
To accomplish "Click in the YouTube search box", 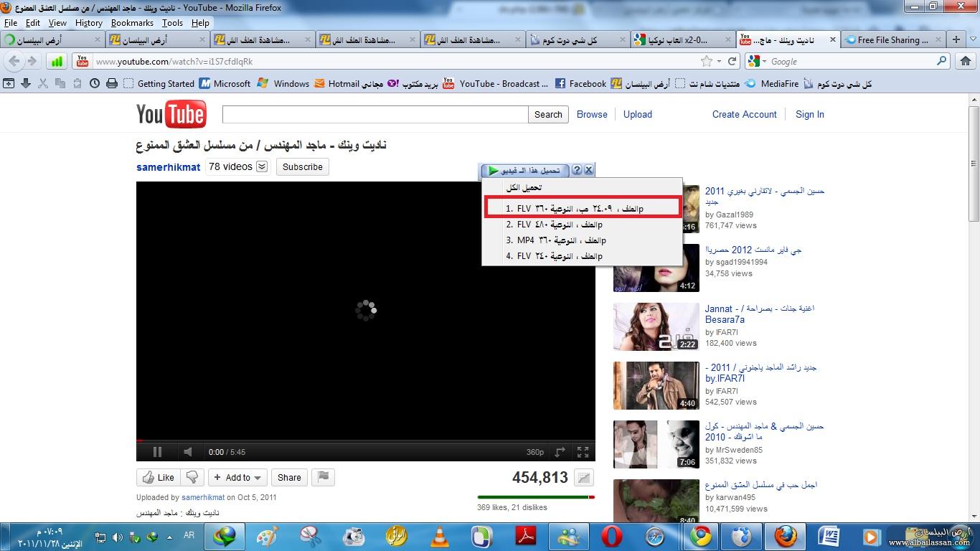I will pos(374,114).
